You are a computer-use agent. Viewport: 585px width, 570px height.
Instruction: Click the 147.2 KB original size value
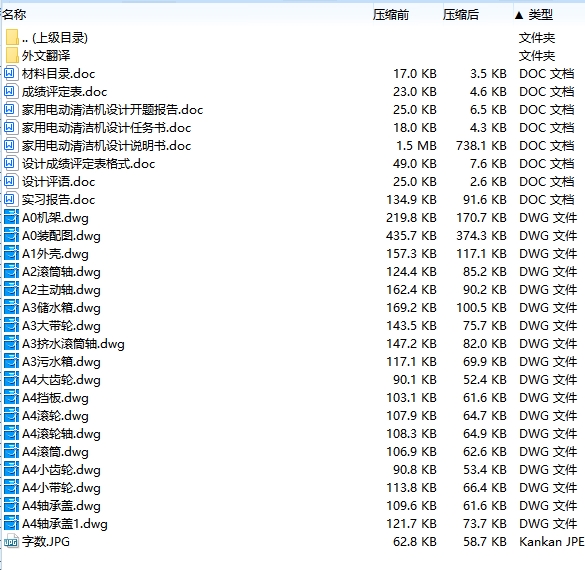click(412, 343)
